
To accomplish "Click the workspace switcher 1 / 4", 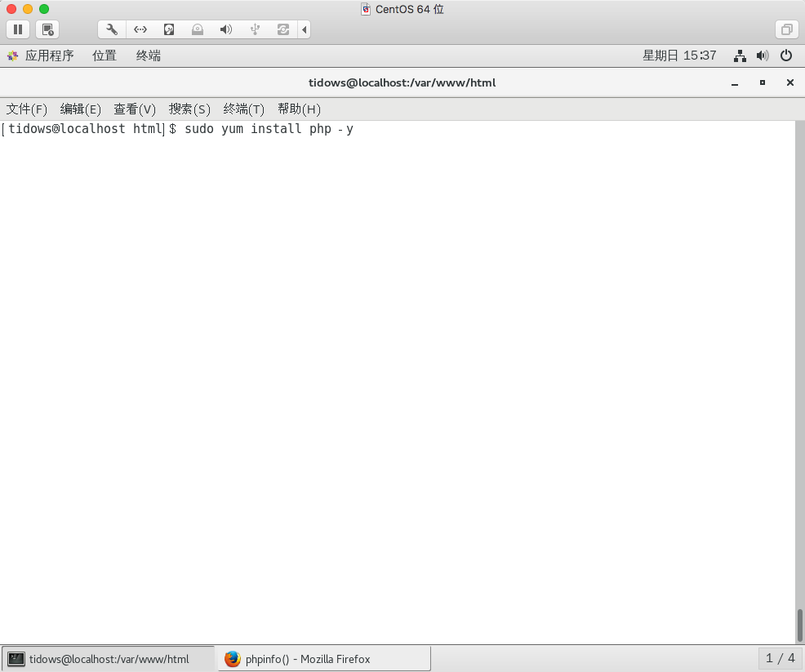I will 780,658.
